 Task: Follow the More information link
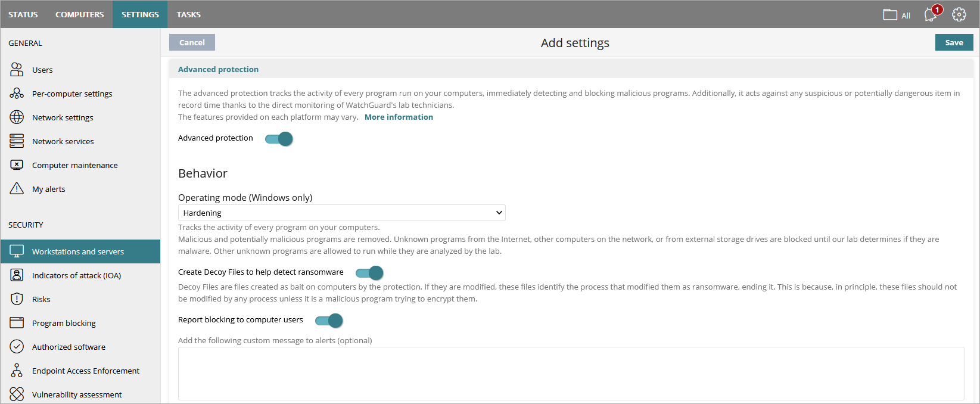[x=399, y=117]
